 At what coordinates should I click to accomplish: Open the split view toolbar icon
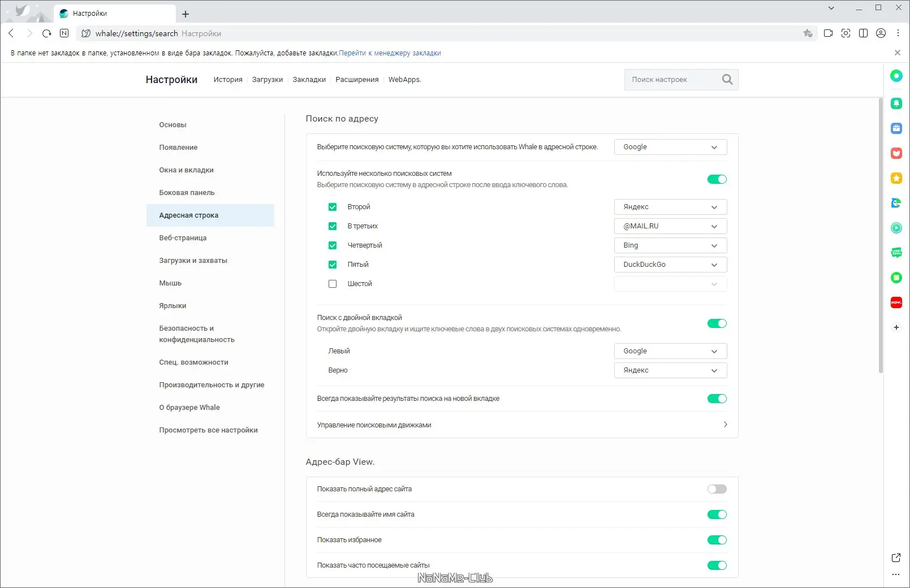863,33
